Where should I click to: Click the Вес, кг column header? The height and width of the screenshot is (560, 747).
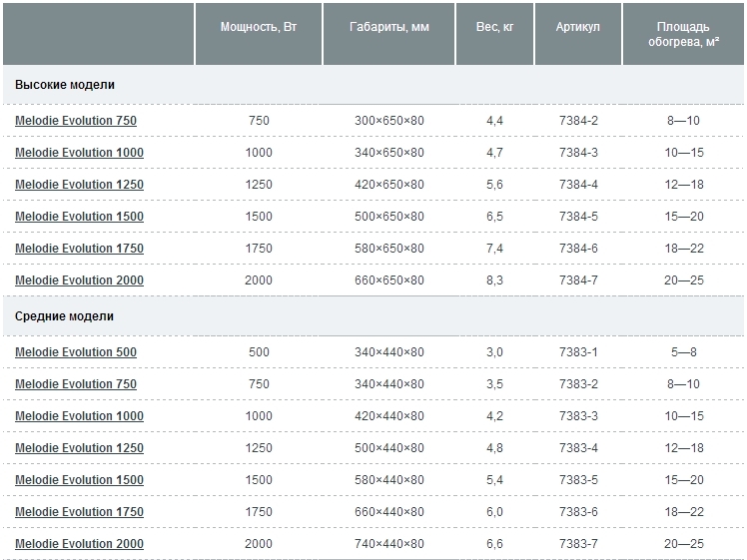[x=494, y=34]
